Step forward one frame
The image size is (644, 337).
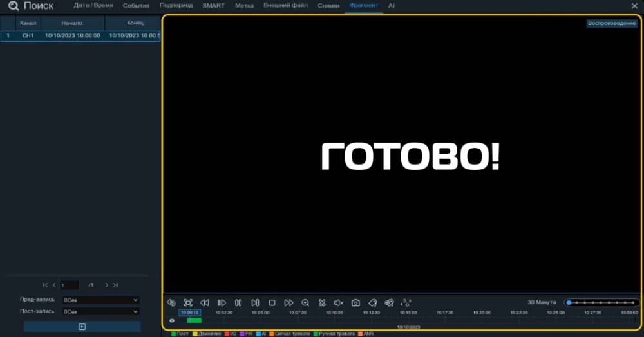[x=255, y=302]
